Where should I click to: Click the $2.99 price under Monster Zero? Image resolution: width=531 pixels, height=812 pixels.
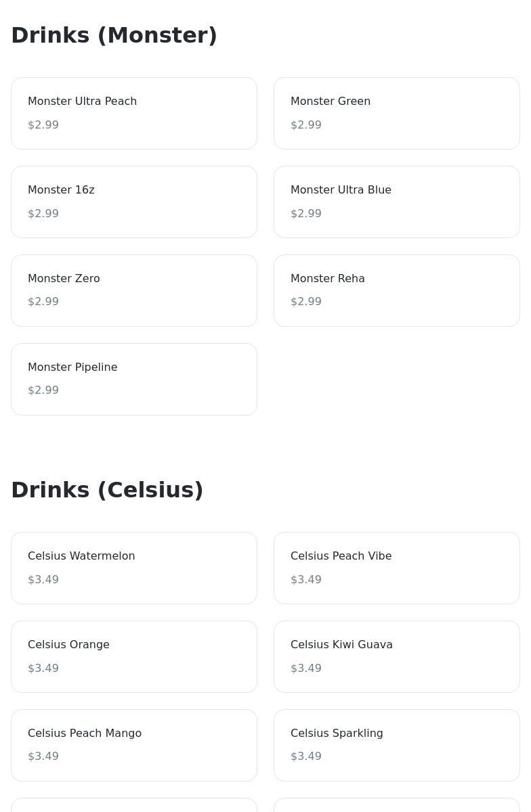click(x=43, y=302)
